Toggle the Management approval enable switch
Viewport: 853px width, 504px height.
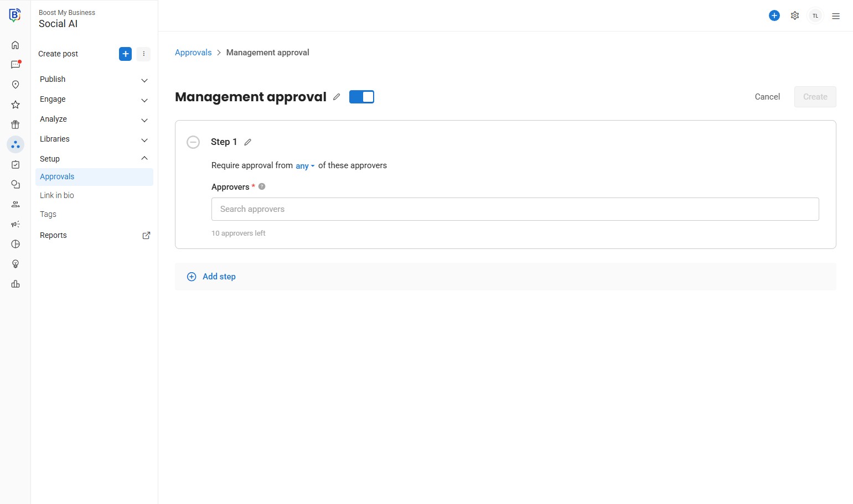pyautogui.click(x=361, y=97)
